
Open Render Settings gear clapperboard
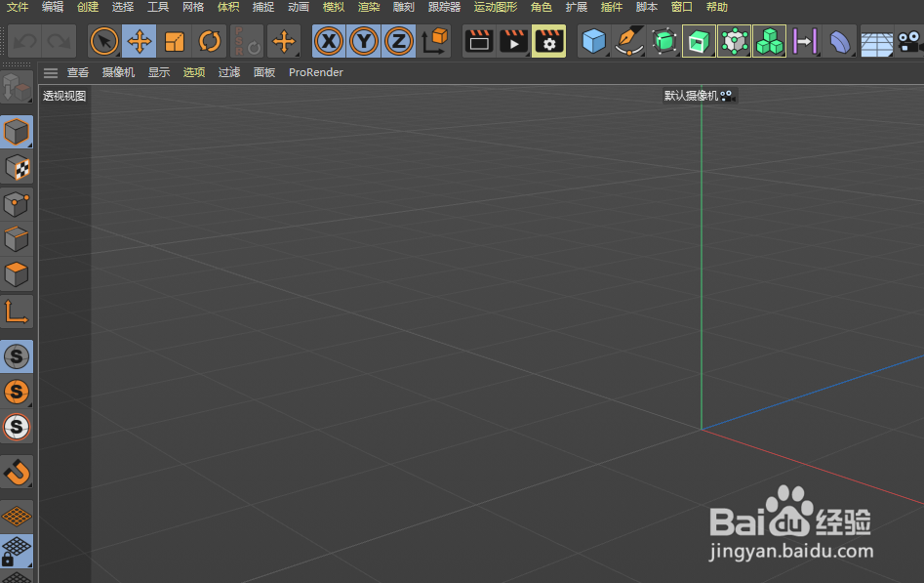(x=548, y=41)
